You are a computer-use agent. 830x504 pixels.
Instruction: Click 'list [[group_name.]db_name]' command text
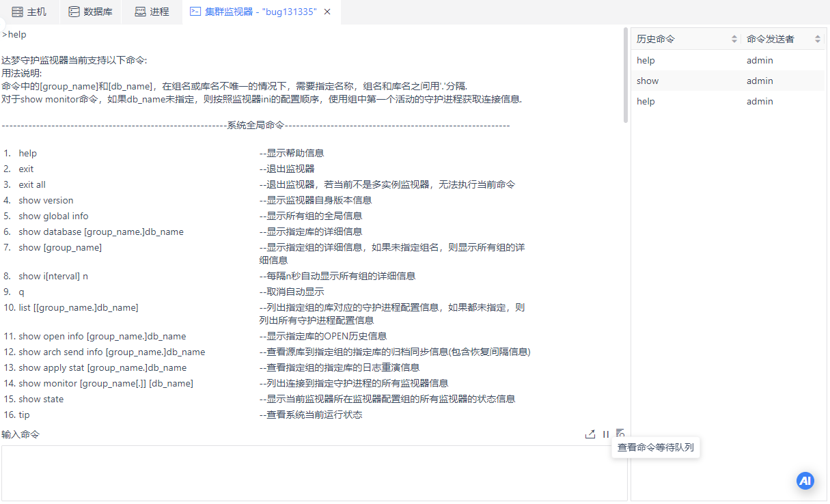79,307
